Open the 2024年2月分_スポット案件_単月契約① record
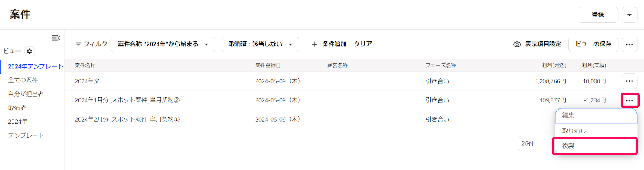The image size is (644, 170). point(127,120)
